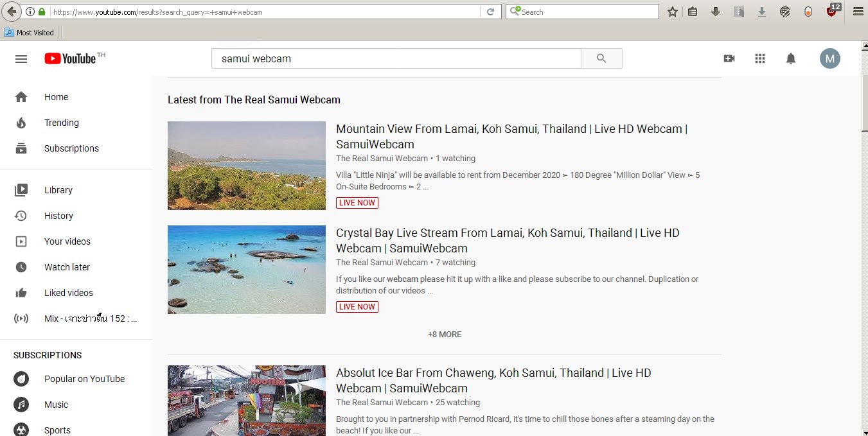The height and width of the screenshot is (436, 868).
Task: Click the site info icon in the address bar
Action: click(30, 12)
